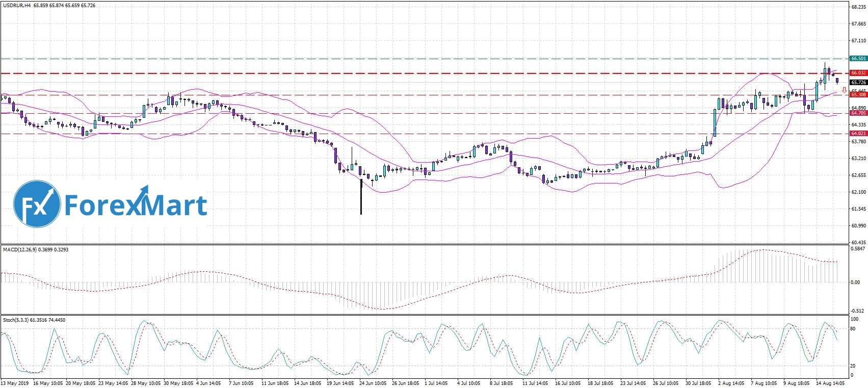Click the small red down arrow near 65.308

pyautogui.click(x=844, y=90)
